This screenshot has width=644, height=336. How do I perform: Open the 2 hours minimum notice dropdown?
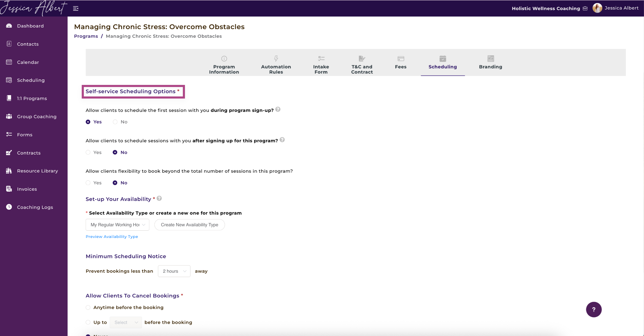coord(174,271)
